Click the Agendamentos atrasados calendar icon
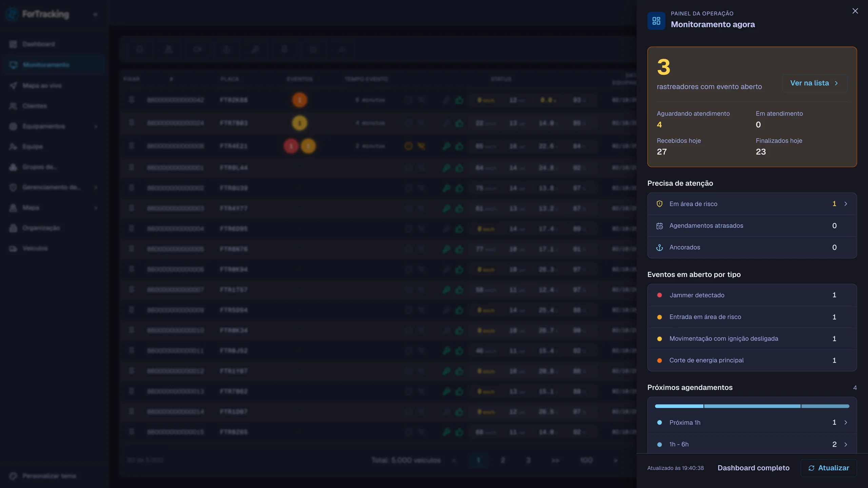Image resolution: width=868 pixels, height=488 pixels. pyautogui.click(x=659, y=226)
